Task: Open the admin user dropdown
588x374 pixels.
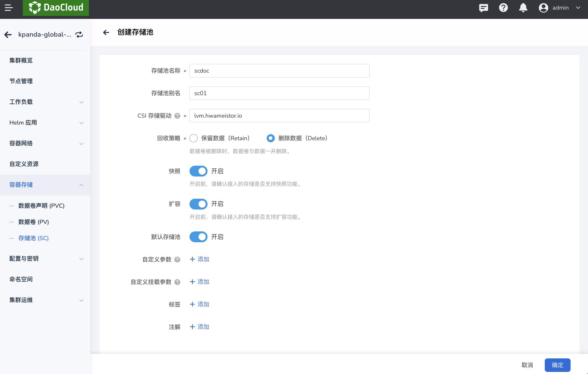Action: point(560,8)
